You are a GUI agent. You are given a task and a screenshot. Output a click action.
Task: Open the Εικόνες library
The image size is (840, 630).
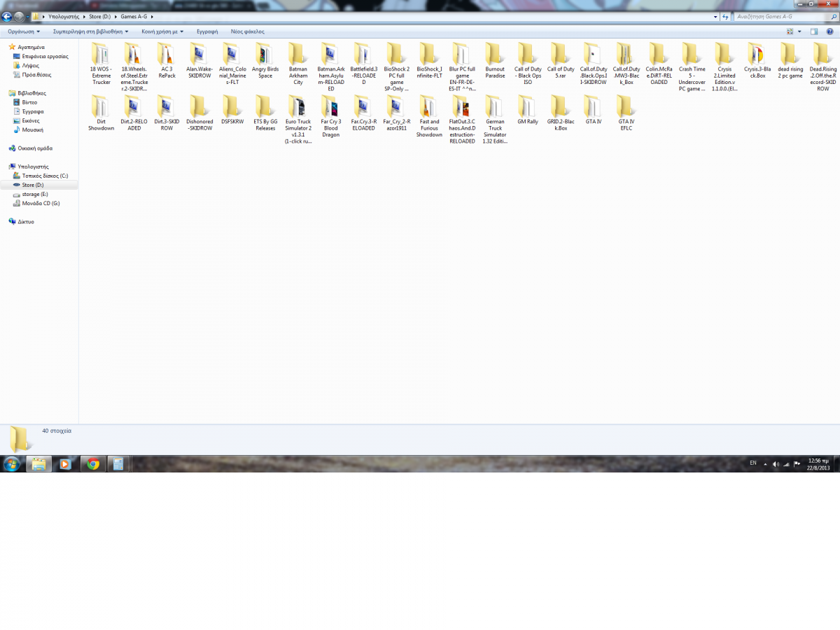point(31,120)
